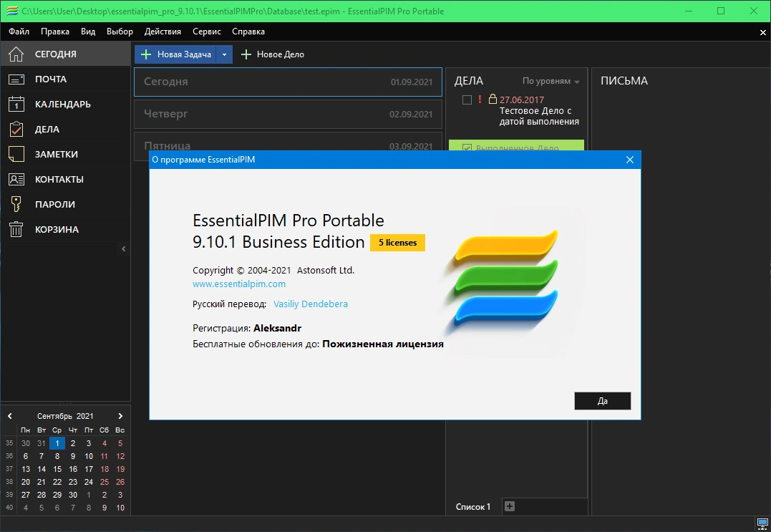Click the Vasiliy Dendebera translator link
Screen dimensions: 771x532
click(x=310, y=304)
